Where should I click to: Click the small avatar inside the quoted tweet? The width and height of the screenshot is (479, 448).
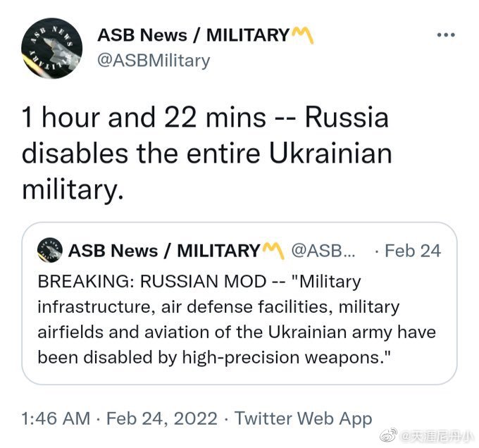click(x=50, y=250)
